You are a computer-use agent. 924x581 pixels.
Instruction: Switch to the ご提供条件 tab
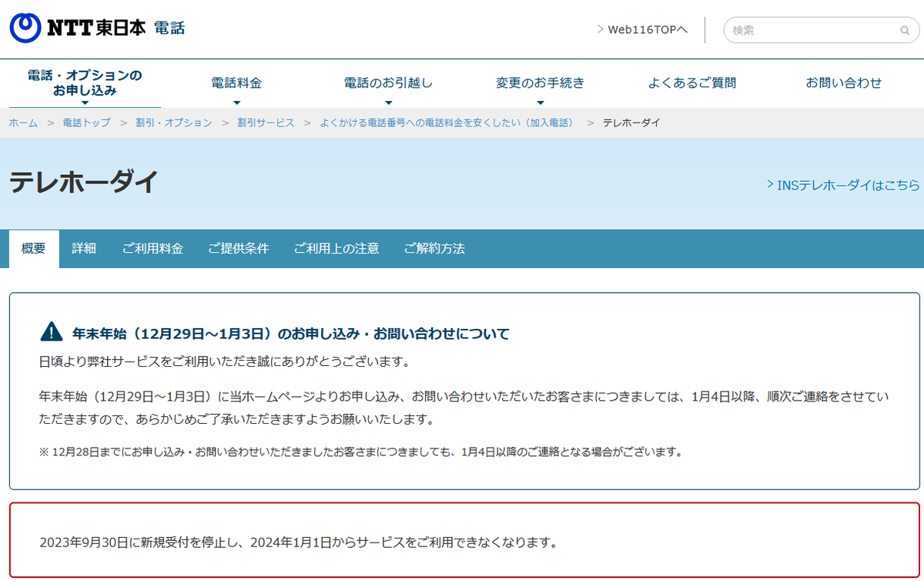pos(238,249)
